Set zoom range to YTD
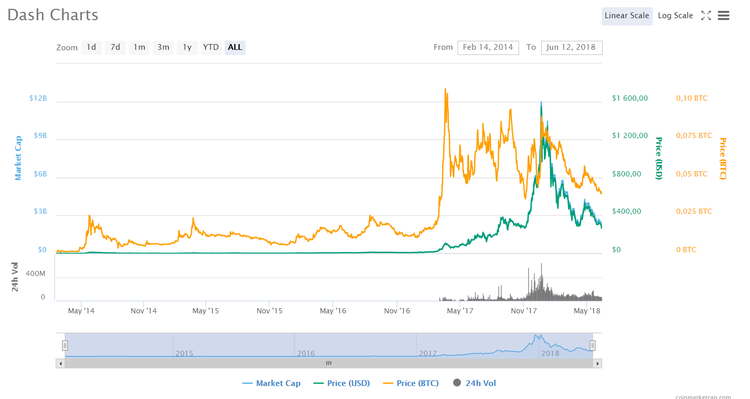Viewport: 750px width, 399px height. [210, 47]
